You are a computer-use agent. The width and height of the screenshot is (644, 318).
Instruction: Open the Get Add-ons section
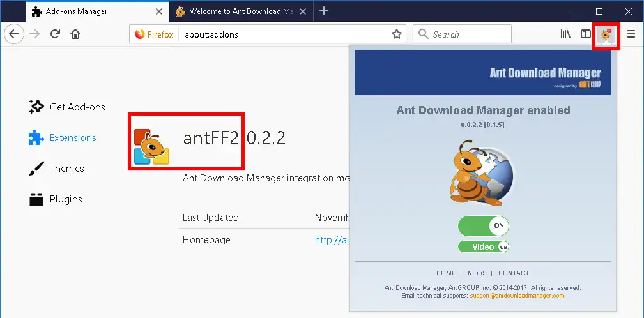click(x=67, y=107)
